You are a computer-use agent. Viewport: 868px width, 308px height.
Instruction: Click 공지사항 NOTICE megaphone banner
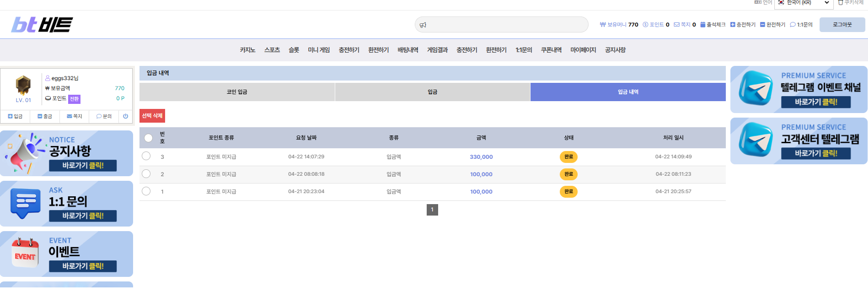pos(67,153)
